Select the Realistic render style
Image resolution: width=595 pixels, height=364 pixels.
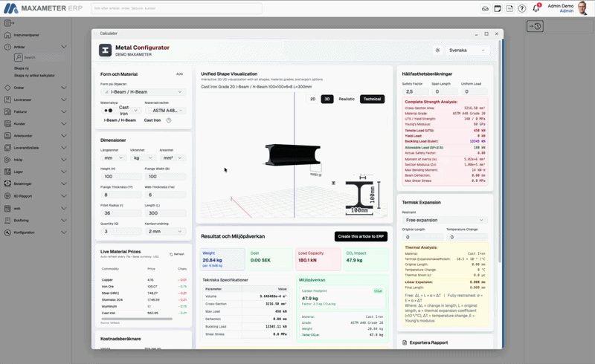coord(347,99)
